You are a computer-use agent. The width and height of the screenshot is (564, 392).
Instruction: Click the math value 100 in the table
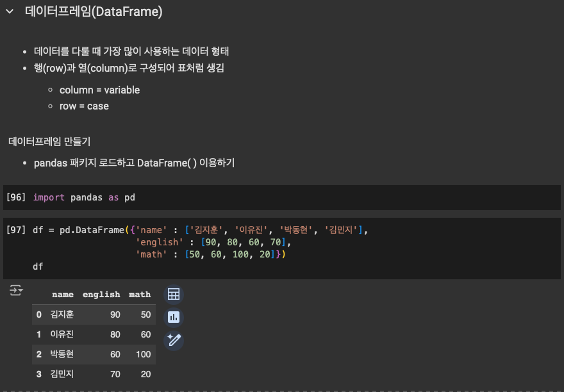(143, 354)
